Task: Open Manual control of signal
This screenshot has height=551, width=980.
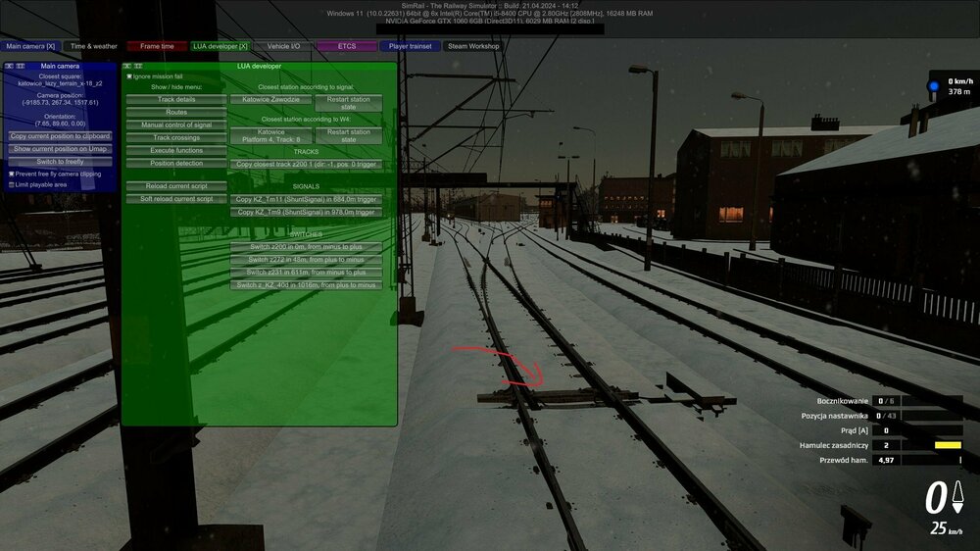Action: pos(176,125)
